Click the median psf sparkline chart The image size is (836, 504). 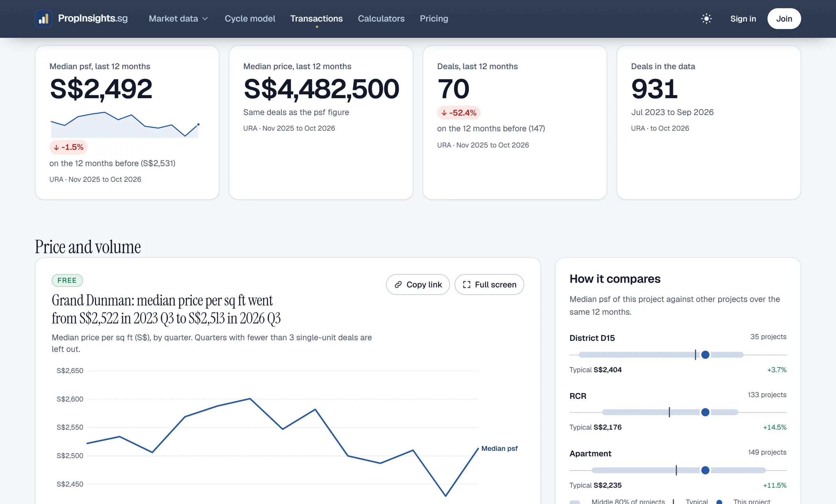125,125
